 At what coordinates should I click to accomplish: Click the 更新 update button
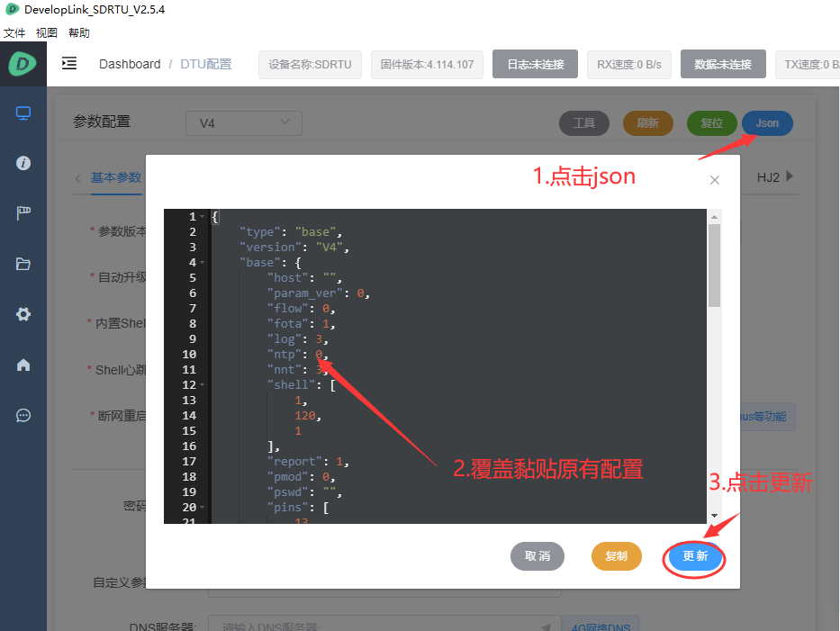[x=695, y=556]
